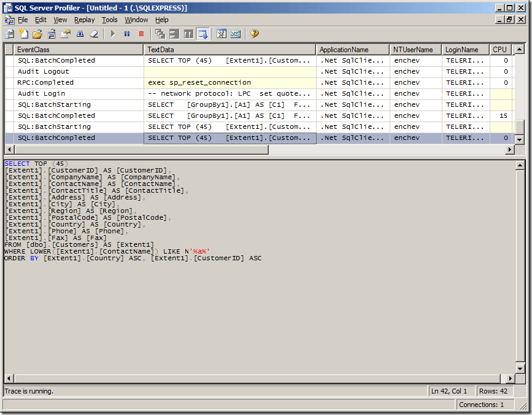Click the Open Trace File folder icon

(37, 34)
